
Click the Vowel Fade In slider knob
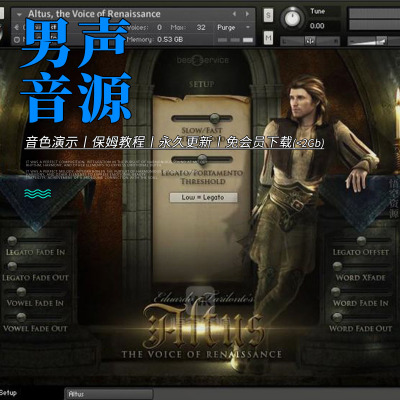[x=21, y=292]
